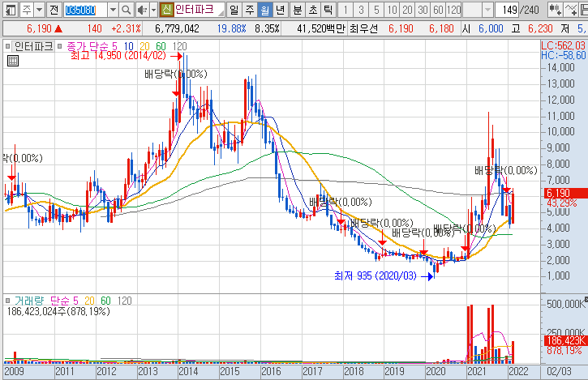Click the grid table icon under 인터파크

click(13, 61)
